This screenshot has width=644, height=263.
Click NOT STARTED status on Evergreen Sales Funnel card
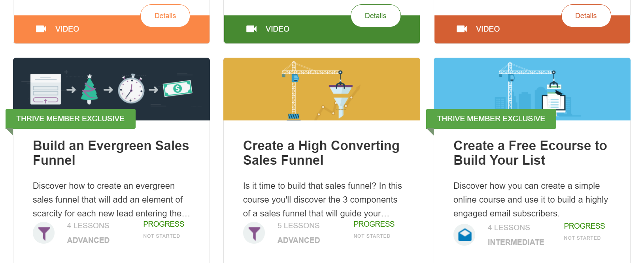tap(162, 236)
